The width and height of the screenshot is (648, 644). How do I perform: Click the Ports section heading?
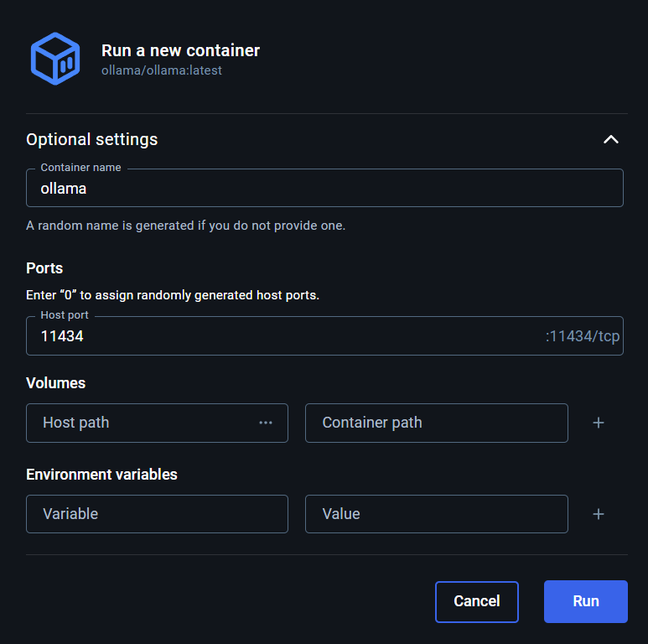coord(44,268)
